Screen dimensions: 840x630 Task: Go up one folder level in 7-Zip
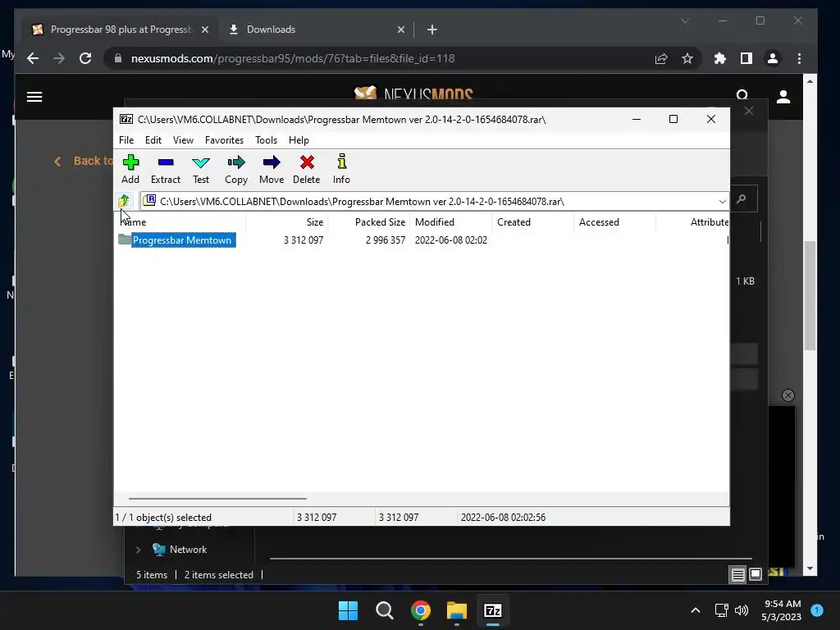[x=124, y=201]
